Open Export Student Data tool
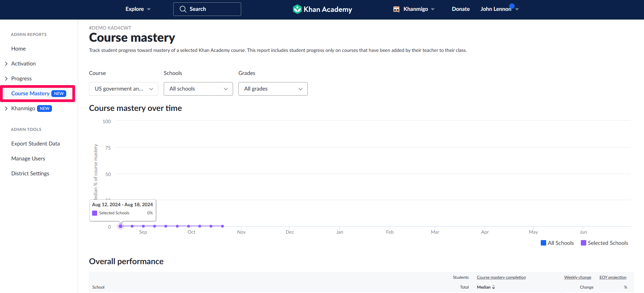Image resolution: width=644 pixels, height=293 pixels. click(x=35, y=144)
